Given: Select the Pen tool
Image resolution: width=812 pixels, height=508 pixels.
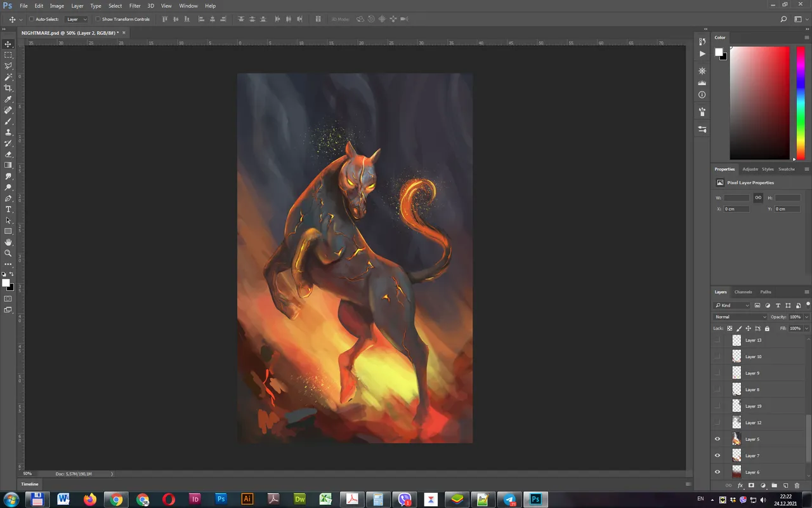Looking at the screenshot, I should (x=8, y=198).
